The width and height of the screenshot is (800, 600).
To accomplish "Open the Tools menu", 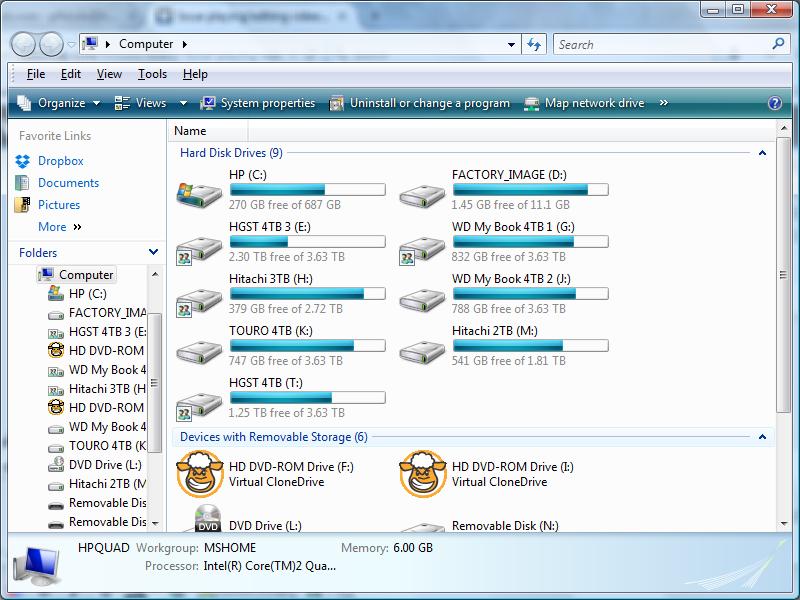I will [x=152, y=74].
